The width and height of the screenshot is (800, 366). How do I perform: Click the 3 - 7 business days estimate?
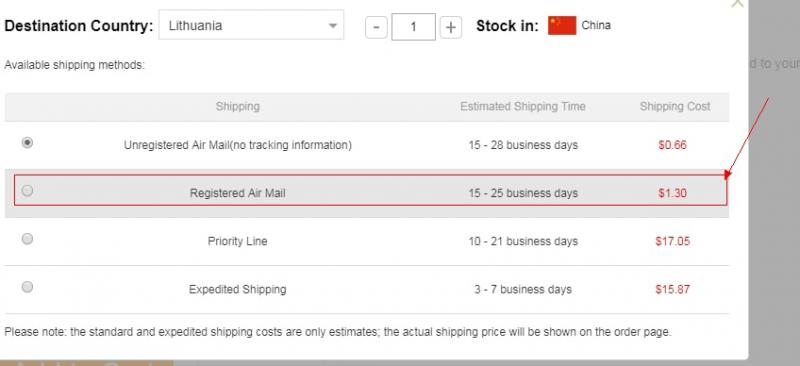(523, 289)
